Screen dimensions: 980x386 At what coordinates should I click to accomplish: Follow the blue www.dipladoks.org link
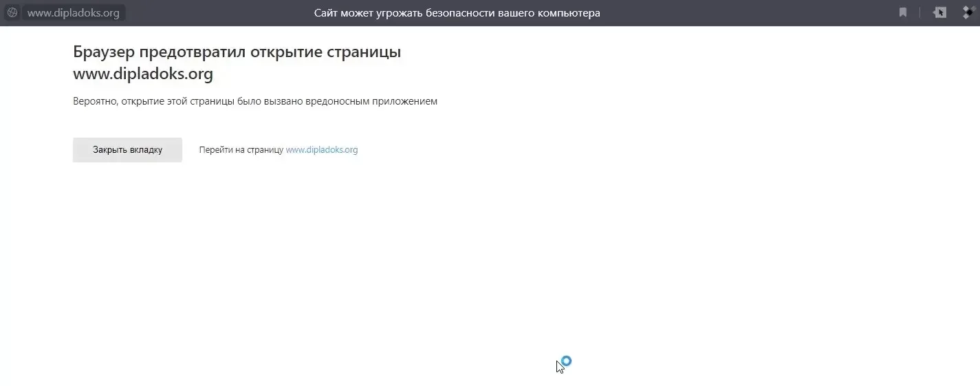(x=321, y=150)
